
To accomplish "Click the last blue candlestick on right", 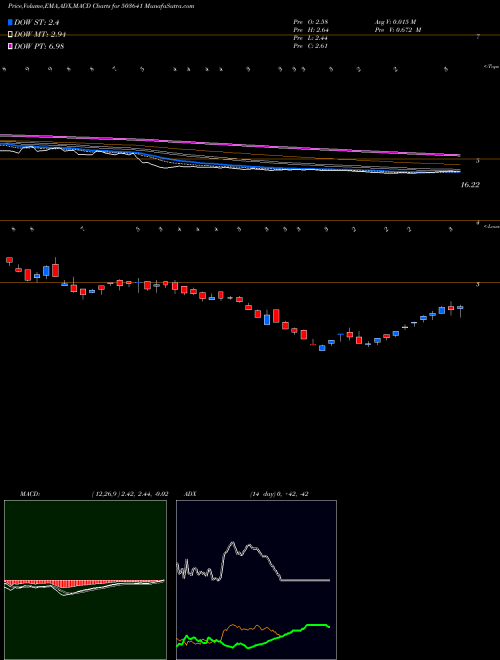I will click(460, 308).
